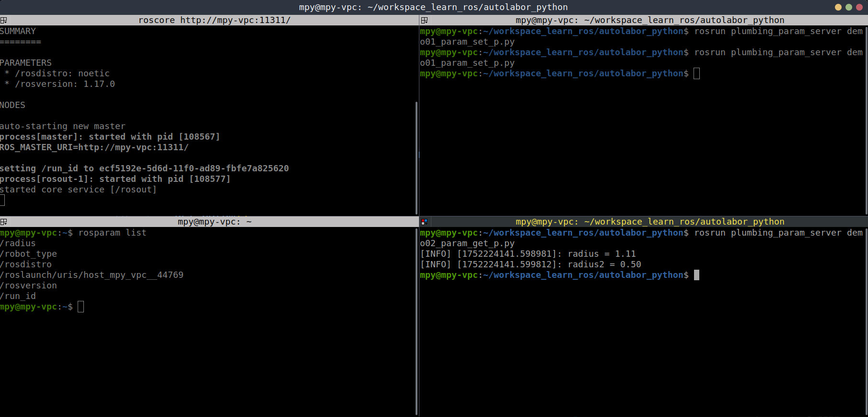The width and height of the screenshot is (868, 417).
Task: Click the red group icon of the bottom-right pane
Action: [424, 222]
